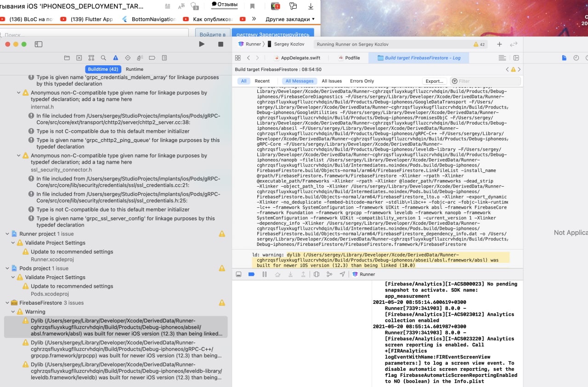Collapse the Warning group under FirebaseFirestore

pos(13,312)
